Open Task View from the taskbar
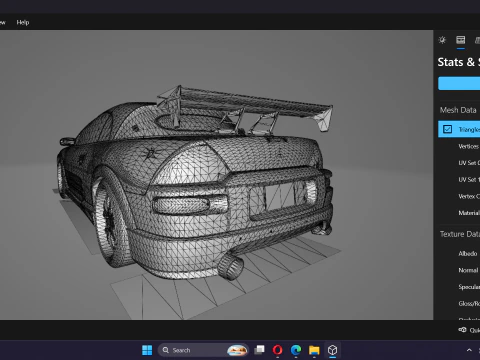The height and width of the screenshot is (360, 480). click(x=259, y=350)
